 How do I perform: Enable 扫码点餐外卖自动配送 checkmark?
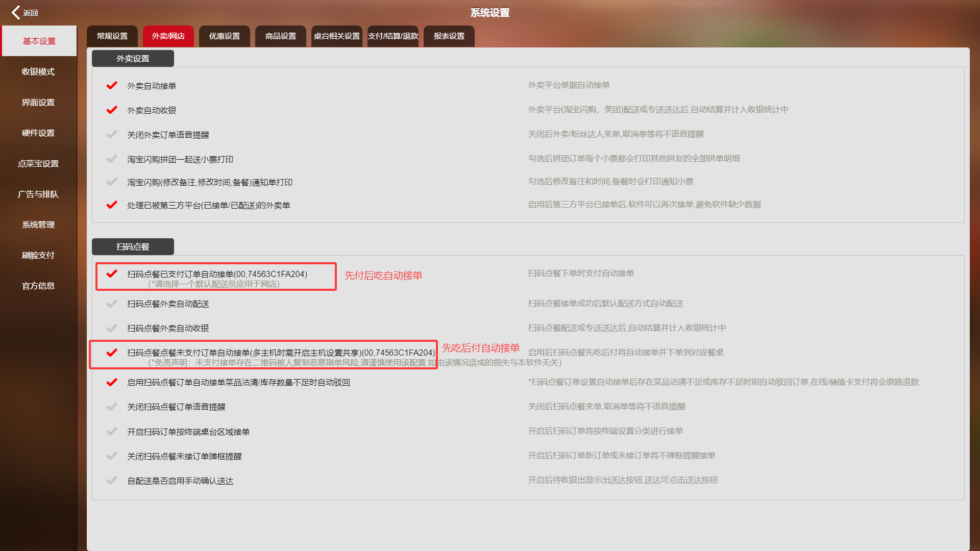pyautogui.click(x=112, y=304)
